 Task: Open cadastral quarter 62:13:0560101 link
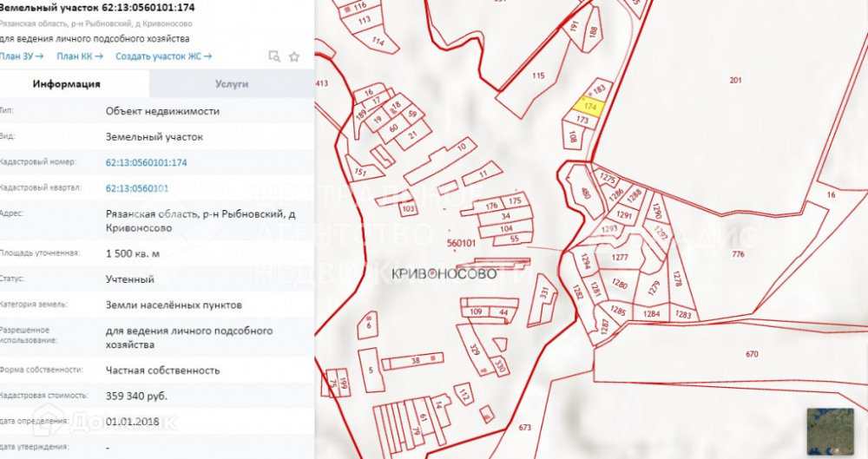(x=137, y=188)
